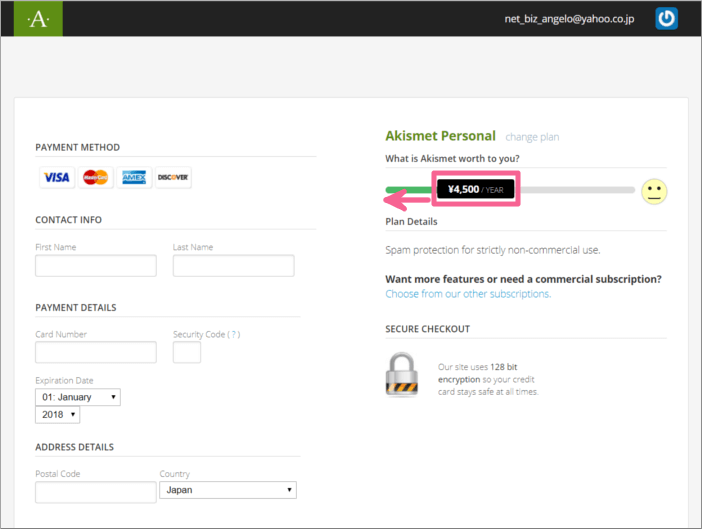702x529 pixels.
Task: Click the padlock secure checkout icon
Action: coord(402,375)
